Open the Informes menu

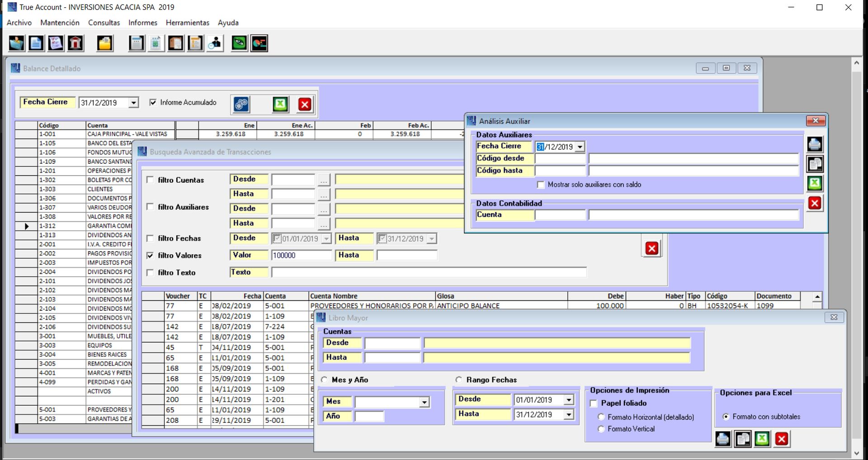click(x=143, y=23)
